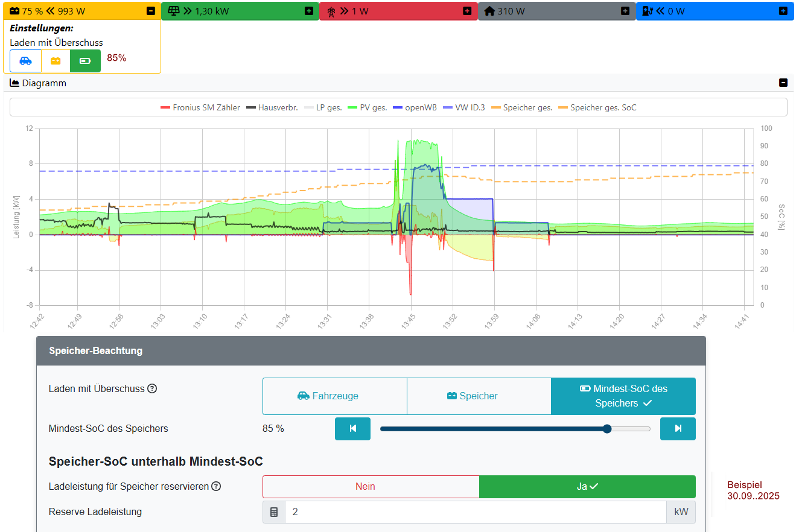Expand the green PV power card
Screen dimensions: 799x532
(x=309, y=11)
